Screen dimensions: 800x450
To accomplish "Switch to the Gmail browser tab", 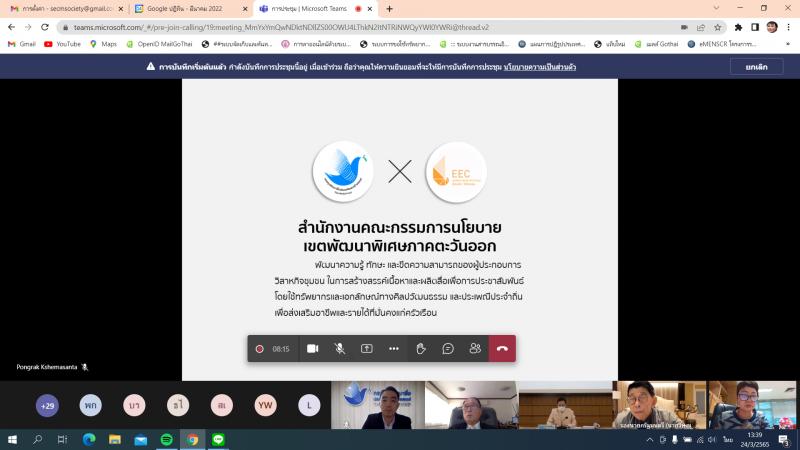I will 66,9.
